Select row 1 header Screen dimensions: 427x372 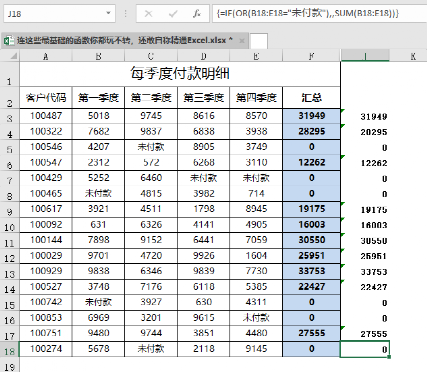10,74
